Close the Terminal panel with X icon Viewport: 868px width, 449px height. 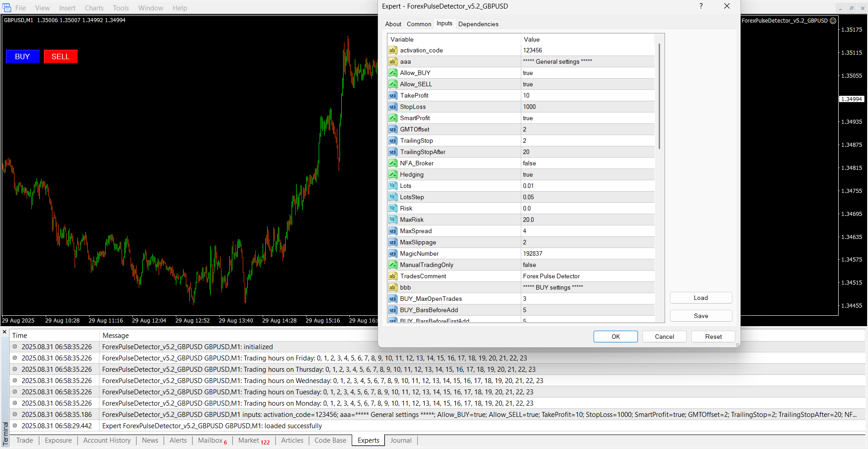point(5,332)
